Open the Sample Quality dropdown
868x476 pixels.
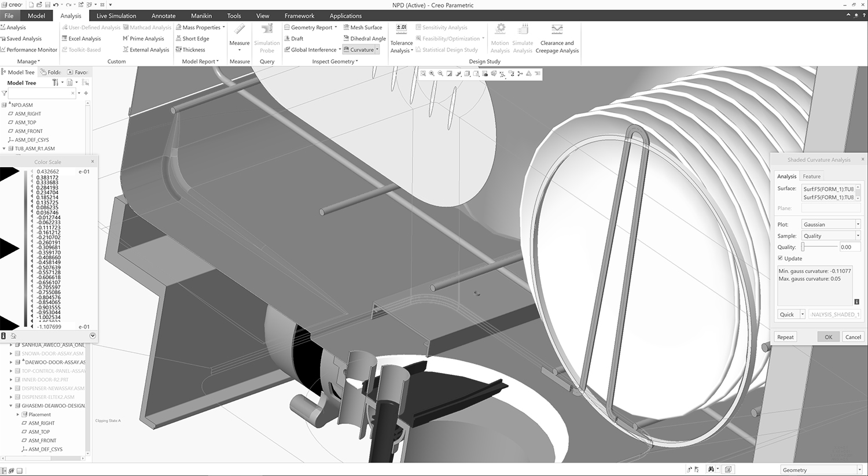830,236
